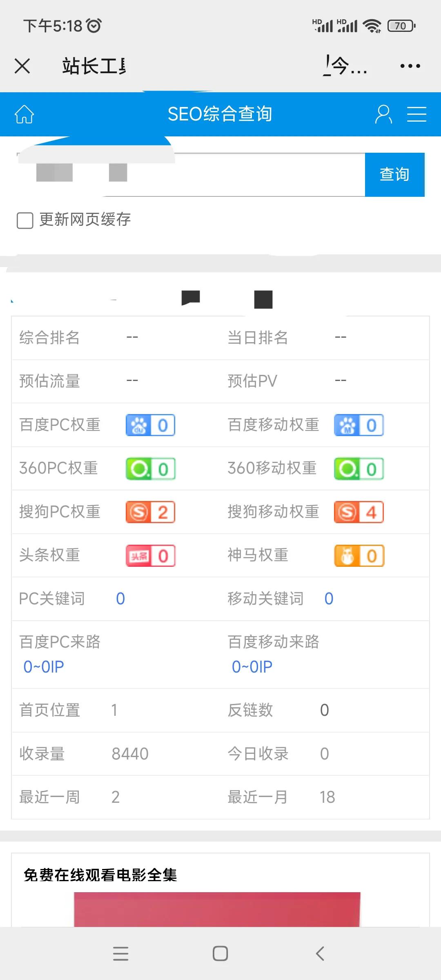The height and width of the screenshot is (980, 441).
Task: Click the 收录量 value 8440
Action: pos(130,754)
